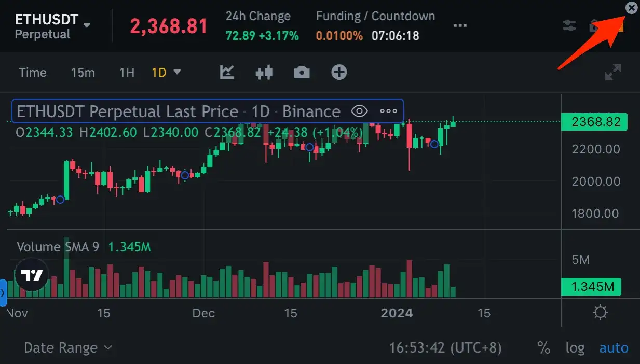Open chart preferences via the sliders icon

569,25
